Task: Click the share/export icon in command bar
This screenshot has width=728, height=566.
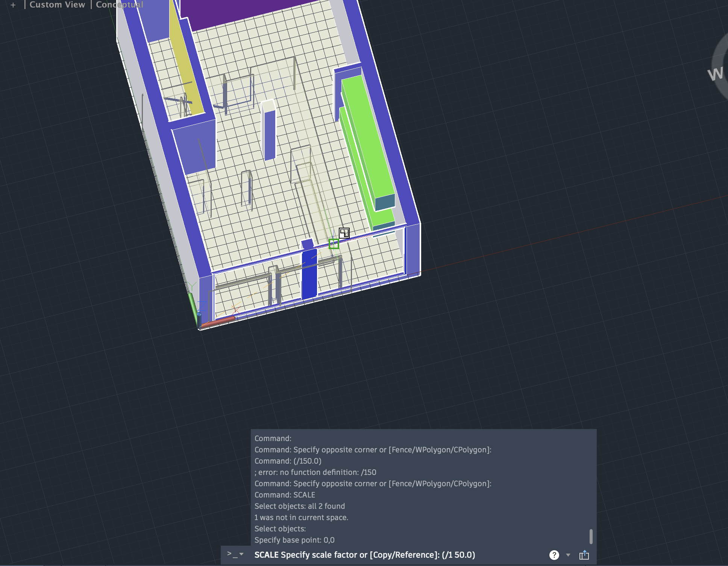Action: [584, 555]
